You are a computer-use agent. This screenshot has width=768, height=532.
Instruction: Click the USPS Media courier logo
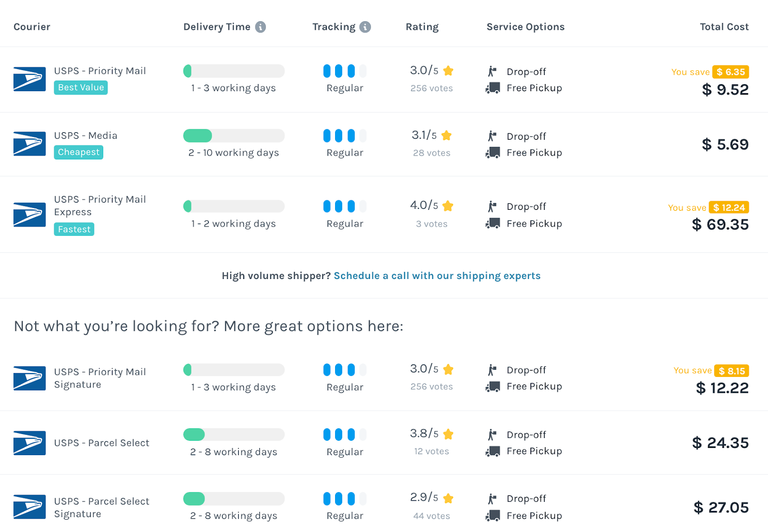29,144
